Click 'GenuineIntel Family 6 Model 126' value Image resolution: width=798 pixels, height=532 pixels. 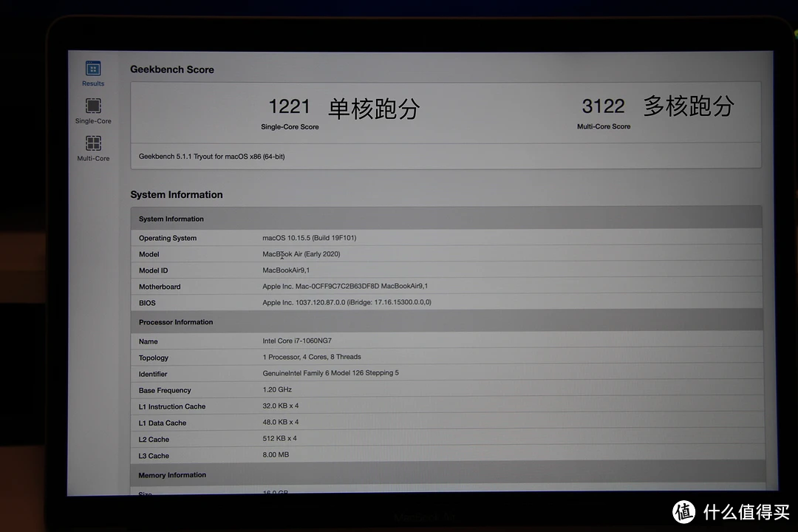(x=331, y=373)
